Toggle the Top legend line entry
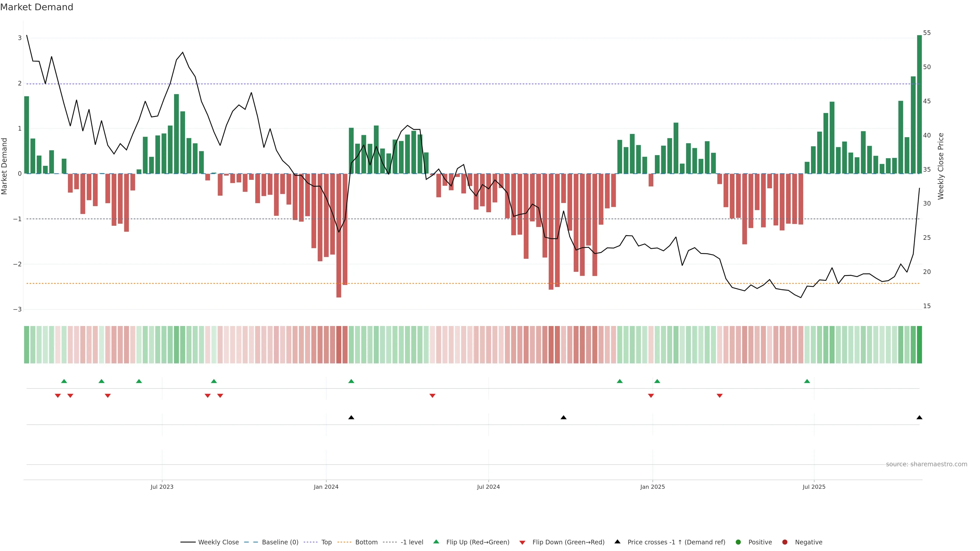The width and height of the screenshot is (980, 551). [x=326, y=542]
